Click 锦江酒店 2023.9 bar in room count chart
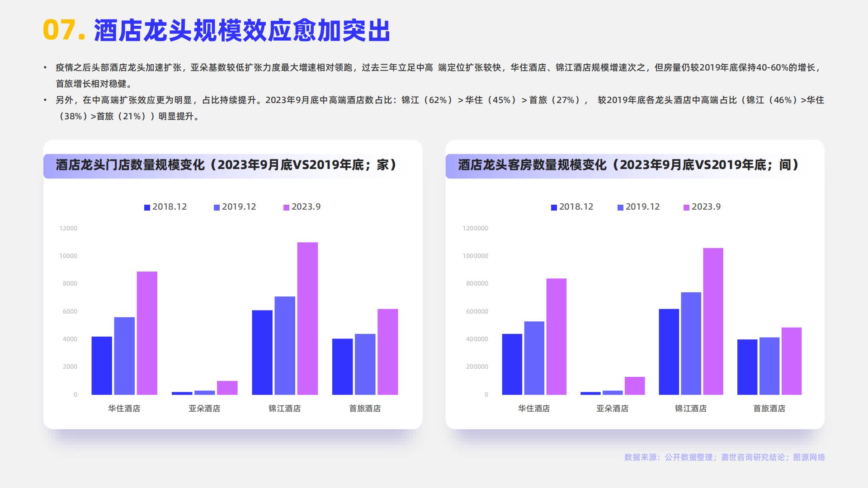Screen dimensions: 868x488 pos(713,321)
